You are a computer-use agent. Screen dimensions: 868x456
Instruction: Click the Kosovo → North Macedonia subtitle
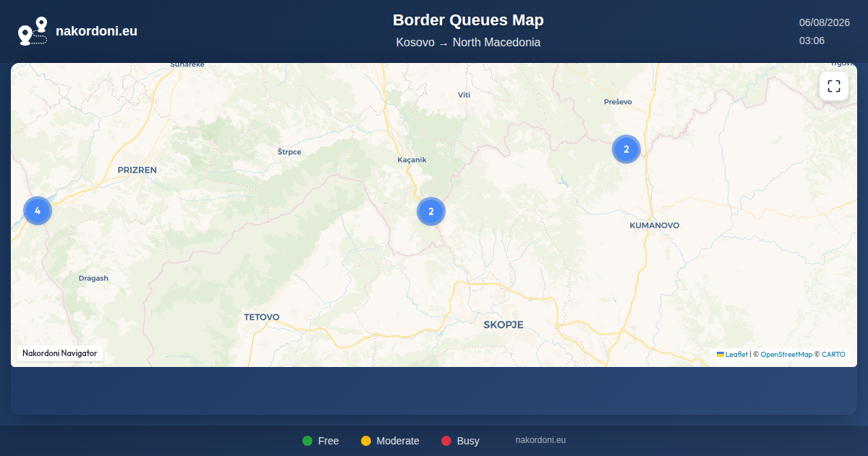point(468,43)
